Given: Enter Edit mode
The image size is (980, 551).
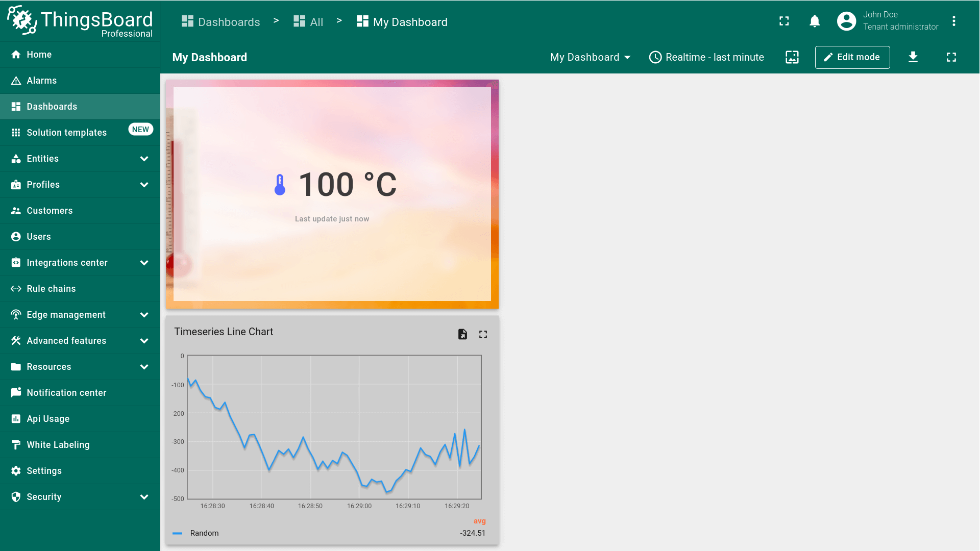Looking at the screenshot, I should click(x=852, y=57).
